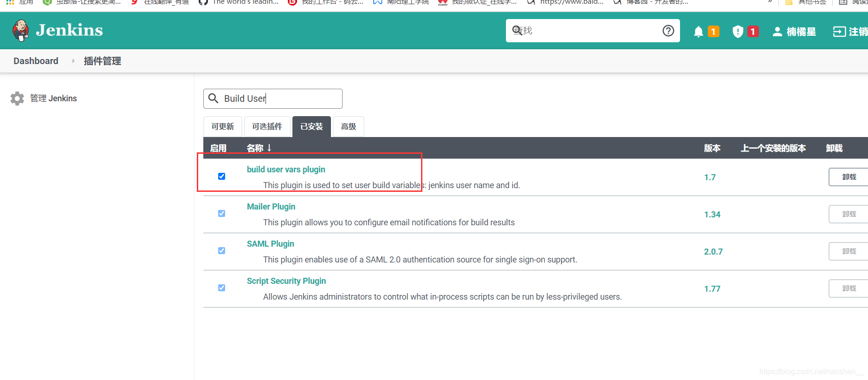Click the red security warning count badge
The image size is (868, 380).
coord(753,32)
